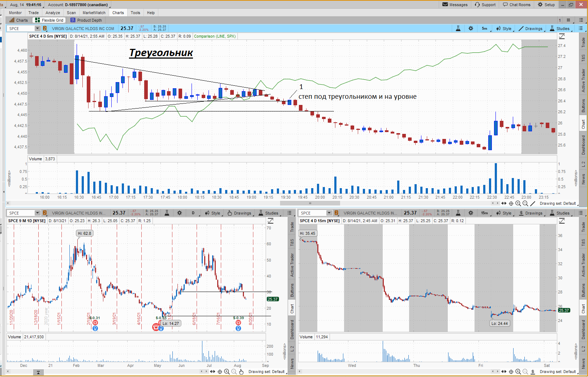Open the 5m timeframe dropdown
Viewport: 588px width, 377px height.
pos(485,28)
